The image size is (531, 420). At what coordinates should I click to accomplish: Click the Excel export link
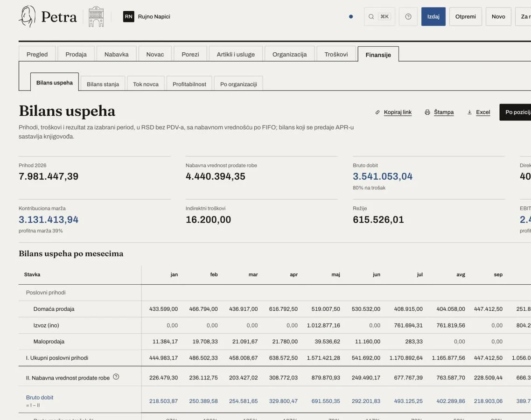click(x=483, y=112)
